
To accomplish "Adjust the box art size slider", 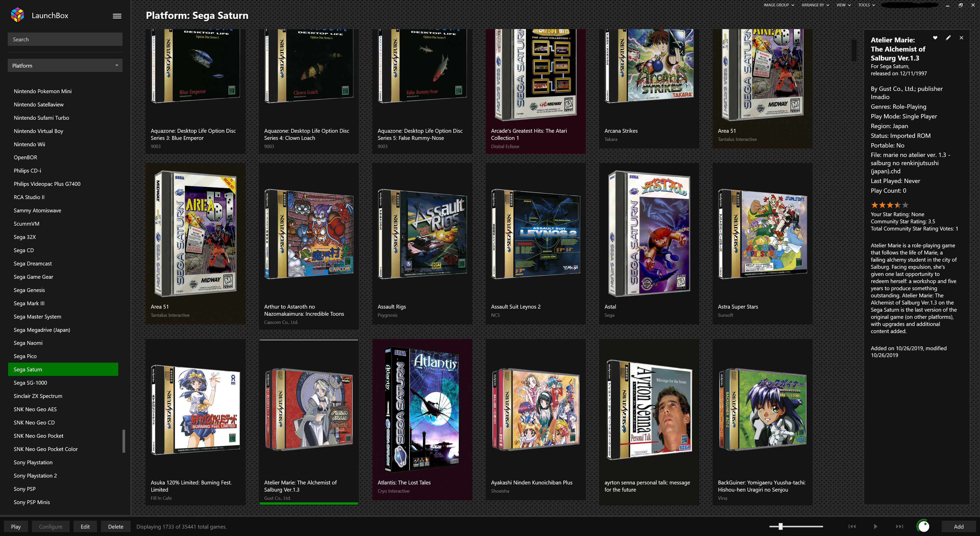I will click(x=780, y=527).
